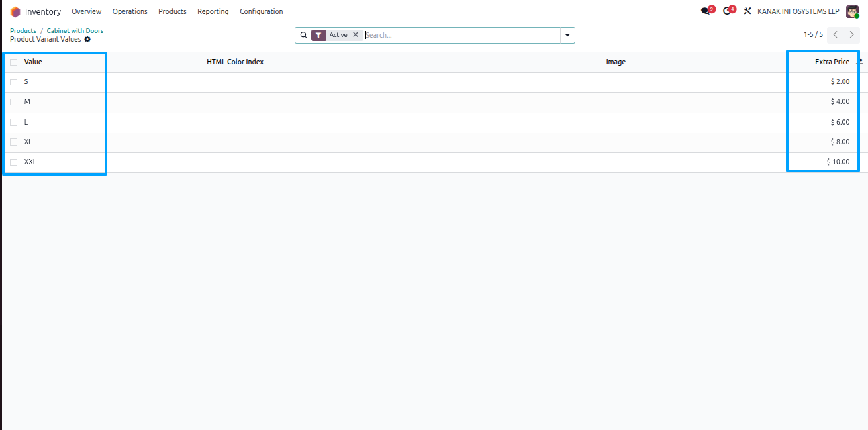
Task: Open the user avatar menu
Action: pos(852,11)
